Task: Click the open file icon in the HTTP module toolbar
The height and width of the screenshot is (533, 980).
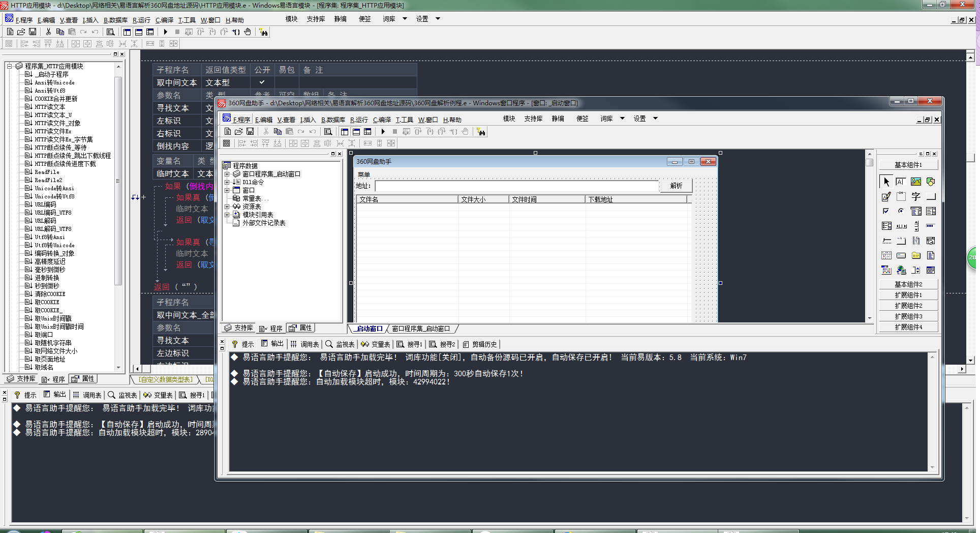Action: pos(21,32)
